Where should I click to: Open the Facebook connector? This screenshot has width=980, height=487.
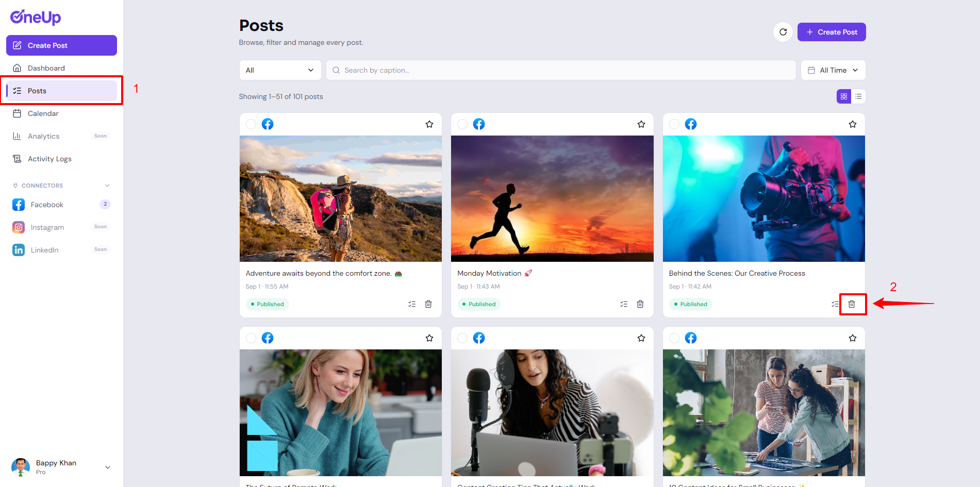click(x=61, y=205)
